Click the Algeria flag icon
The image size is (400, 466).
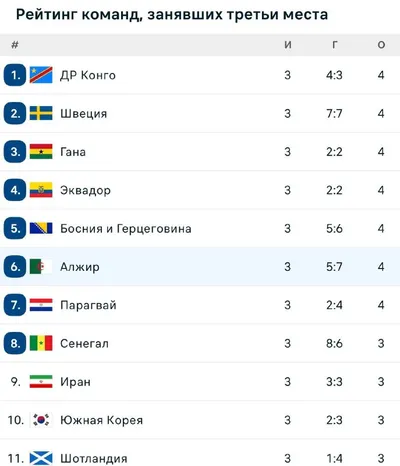coord(41,267)
